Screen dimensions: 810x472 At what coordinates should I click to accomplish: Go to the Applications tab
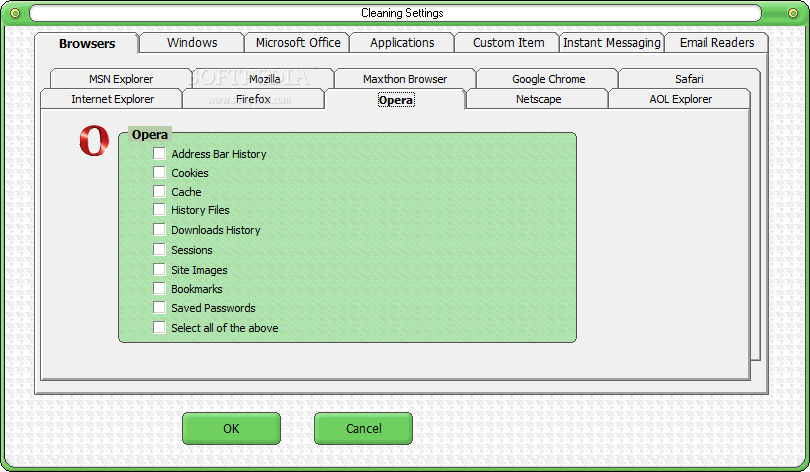pyautogui.click(x=402, y=43)
